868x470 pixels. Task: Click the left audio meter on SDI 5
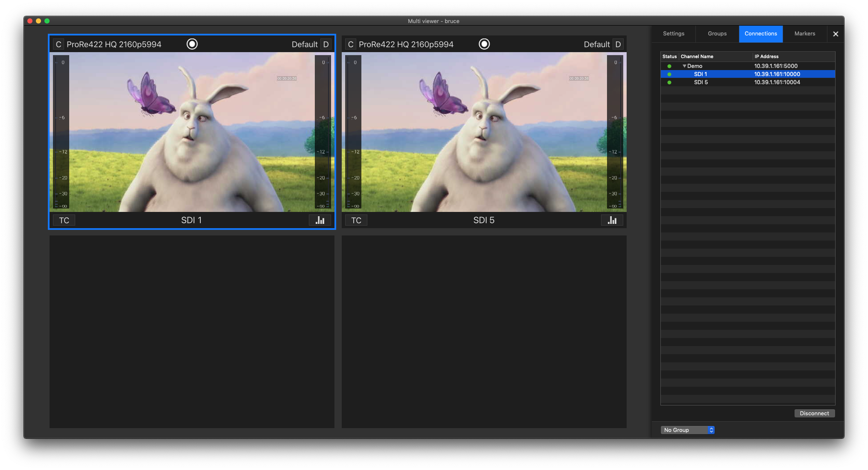pos(353,132)
